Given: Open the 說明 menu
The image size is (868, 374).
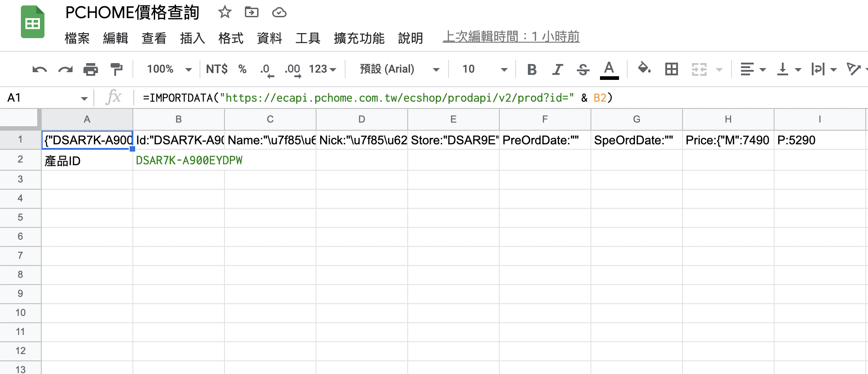Looking at the screenshot, I should click(x=410, y=38).
